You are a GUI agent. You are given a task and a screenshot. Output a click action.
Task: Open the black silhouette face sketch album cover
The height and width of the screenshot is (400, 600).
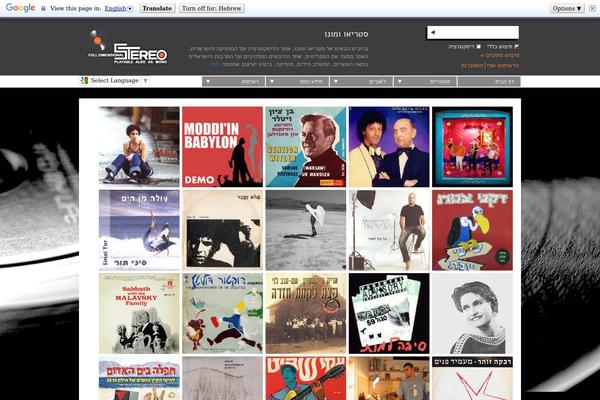222,230
